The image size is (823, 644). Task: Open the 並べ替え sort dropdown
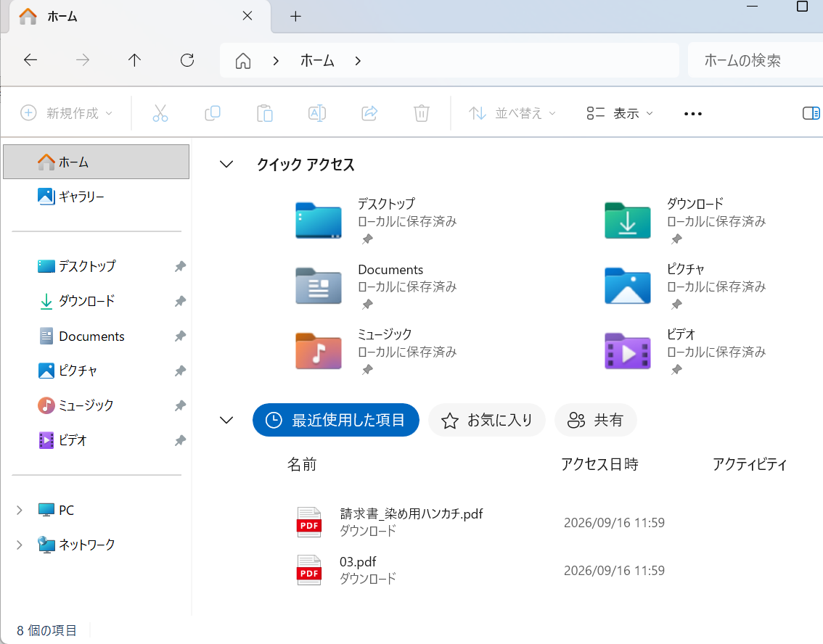(512, 113)
